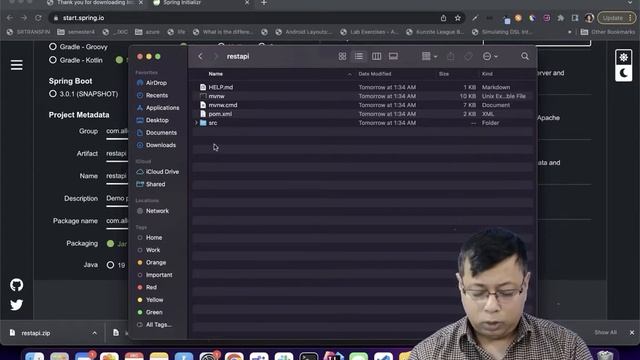Expand restapi.zip download options
The image size is (640, 360).
click(x=94, y=333)
